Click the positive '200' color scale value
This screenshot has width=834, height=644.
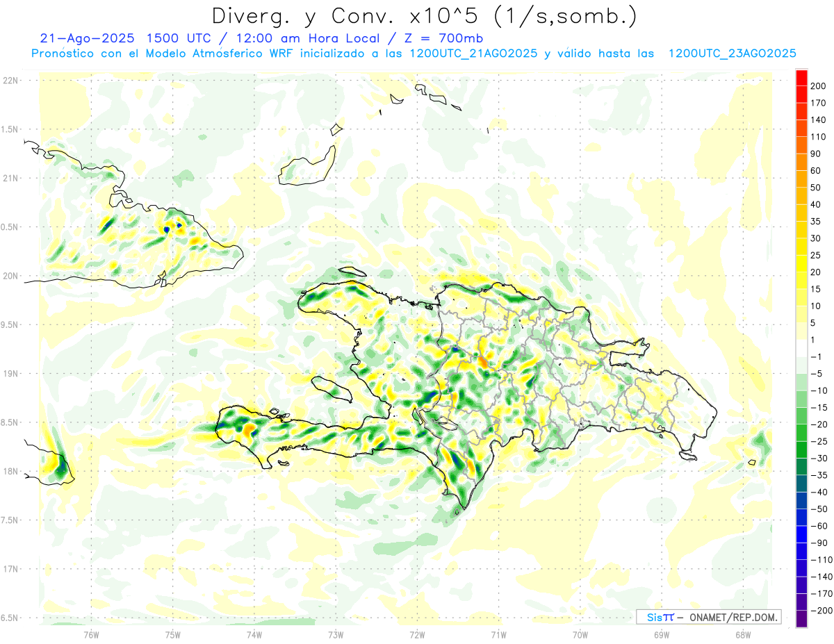tap(818, 86)
